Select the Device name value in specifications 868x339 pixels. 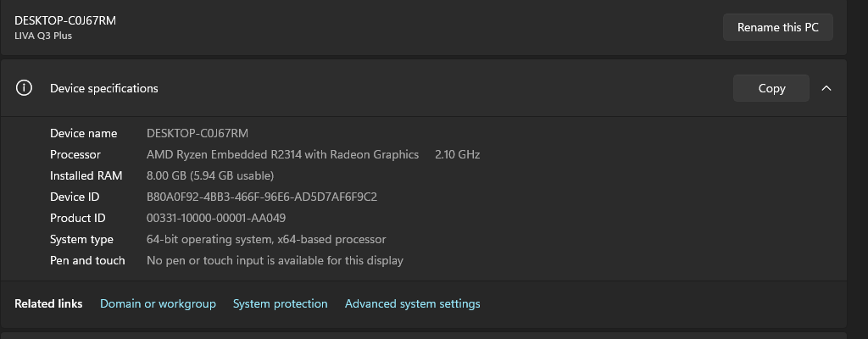point(198,133)
